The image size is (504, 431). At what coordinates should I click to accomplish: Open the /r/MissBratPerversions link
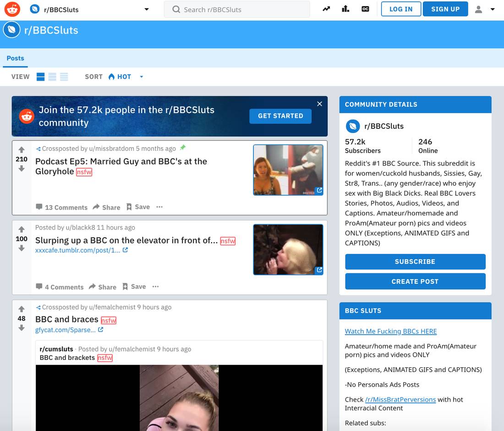tap(400, 399)
